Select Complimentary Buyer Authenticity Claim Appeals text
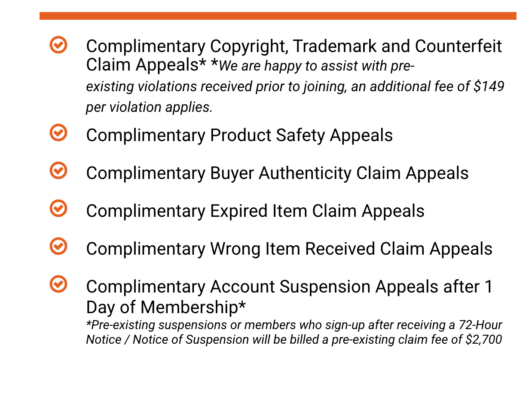 click(x=277, y=173)
